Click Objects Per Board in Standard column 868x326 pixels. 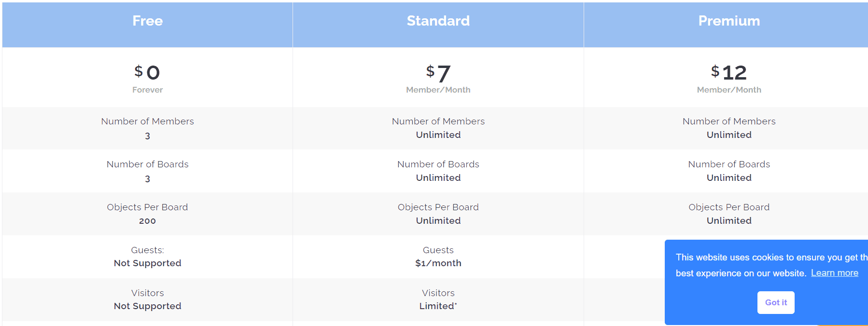click(438, 207)
